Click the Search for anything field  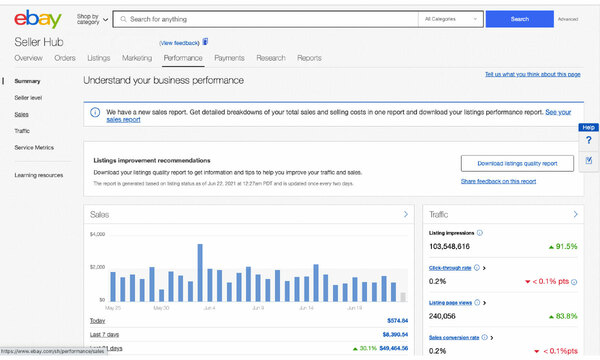pos(266,19)
